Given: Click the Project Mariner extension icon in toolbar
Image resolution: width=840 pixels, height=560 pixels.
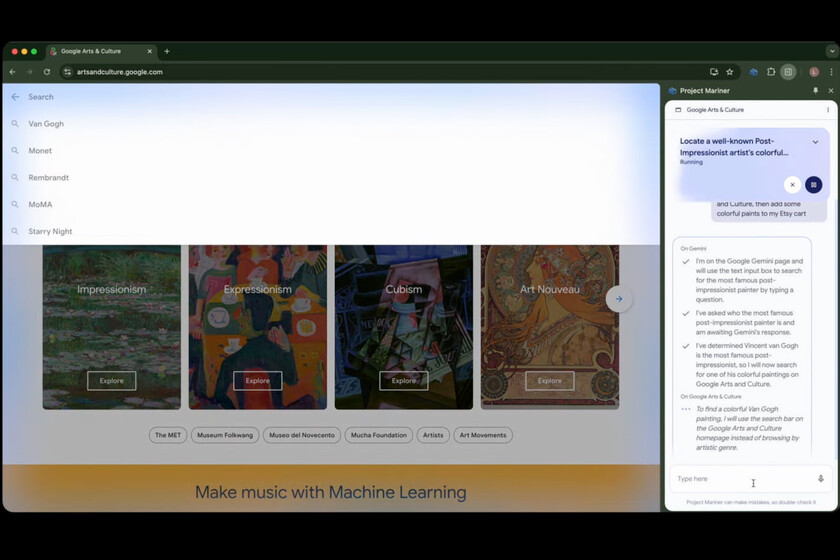Looking at the screenshot, I should tap(753, 72).
